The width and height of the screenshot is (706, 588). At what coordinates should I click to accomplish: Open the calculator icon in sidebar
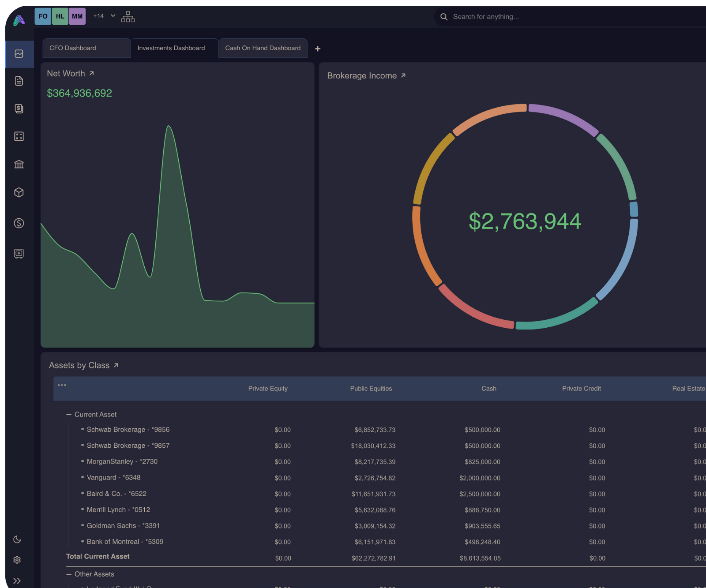pos(19,136)
